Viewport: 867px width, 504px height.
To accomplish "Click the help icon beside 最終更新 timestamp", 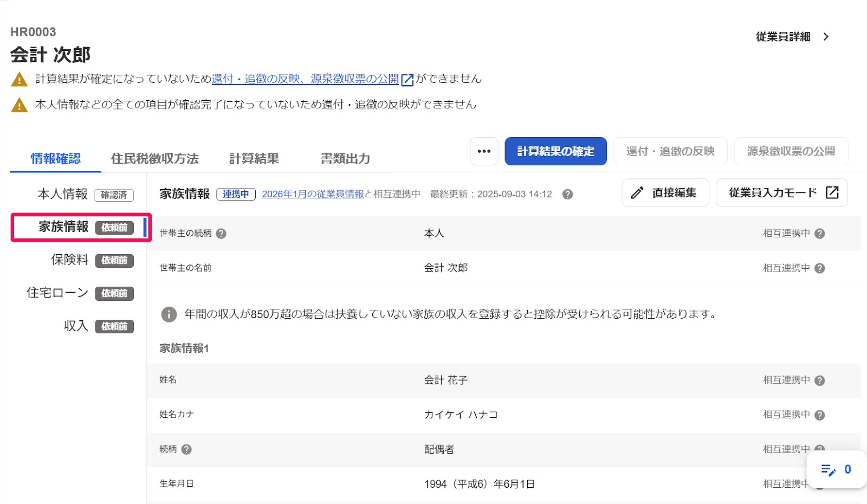I will (567, 194).
